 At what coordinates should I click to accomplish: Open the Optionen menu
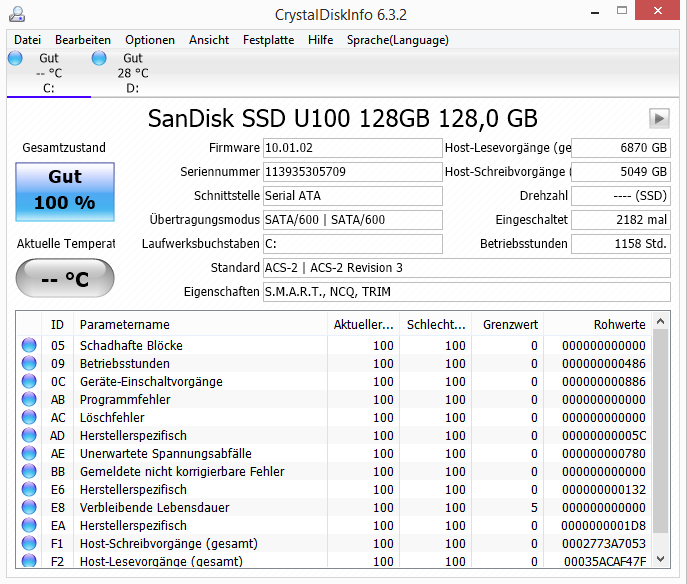coord(150,40)
